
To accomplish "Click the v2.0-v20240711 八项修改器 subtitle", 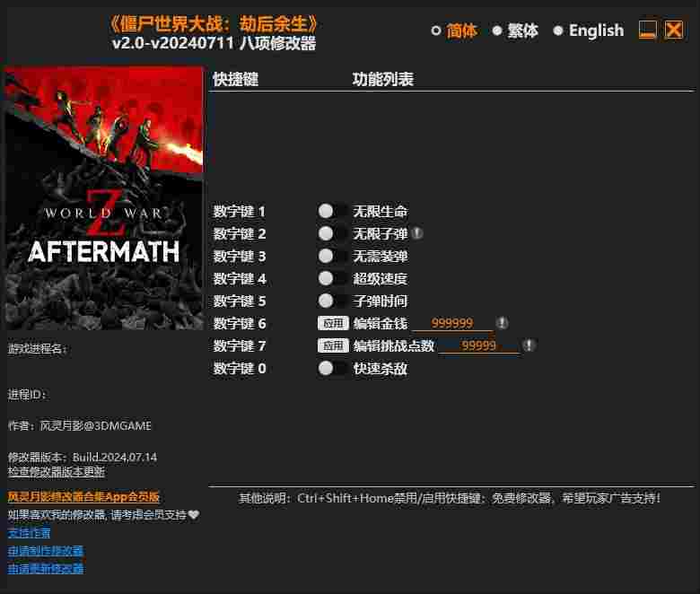I will pos(214,43).
